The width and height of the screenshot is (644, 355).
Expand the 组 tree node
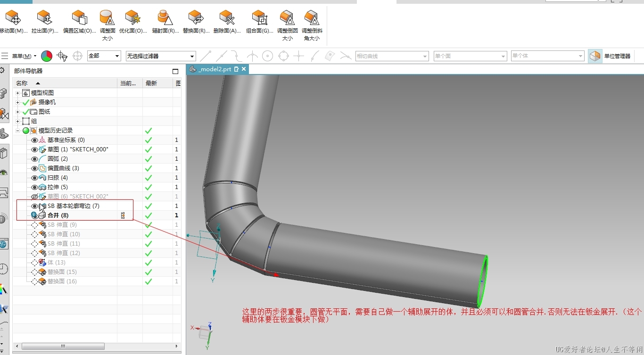(x=18, y=121)
